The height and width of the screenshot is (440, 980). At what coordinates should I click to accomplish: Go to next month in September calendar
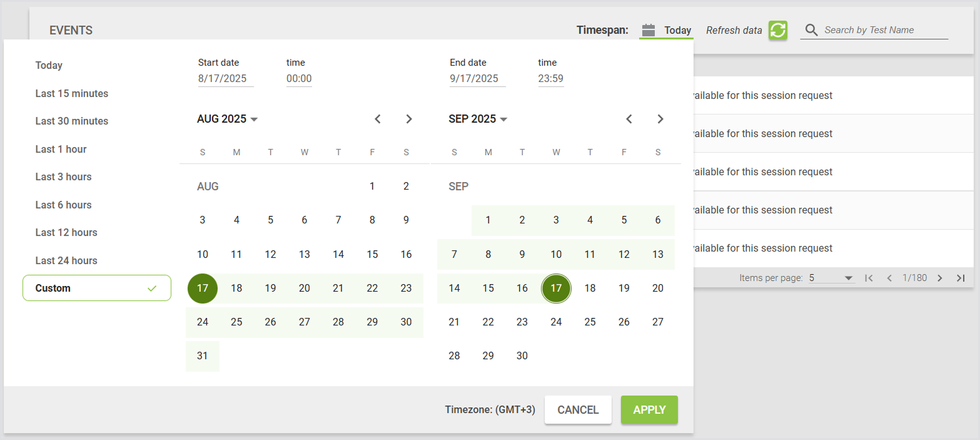[660, 119]
